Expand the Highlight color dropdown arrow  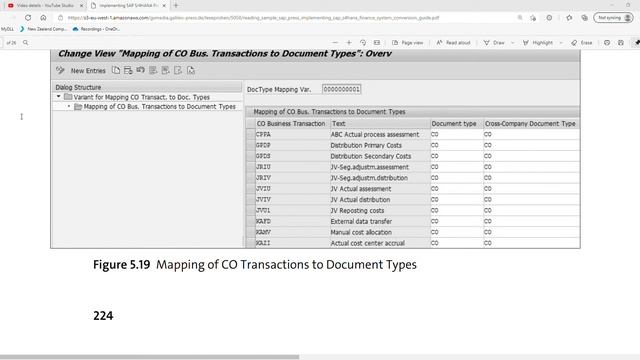pyautogui.click(x=561, y=42)
